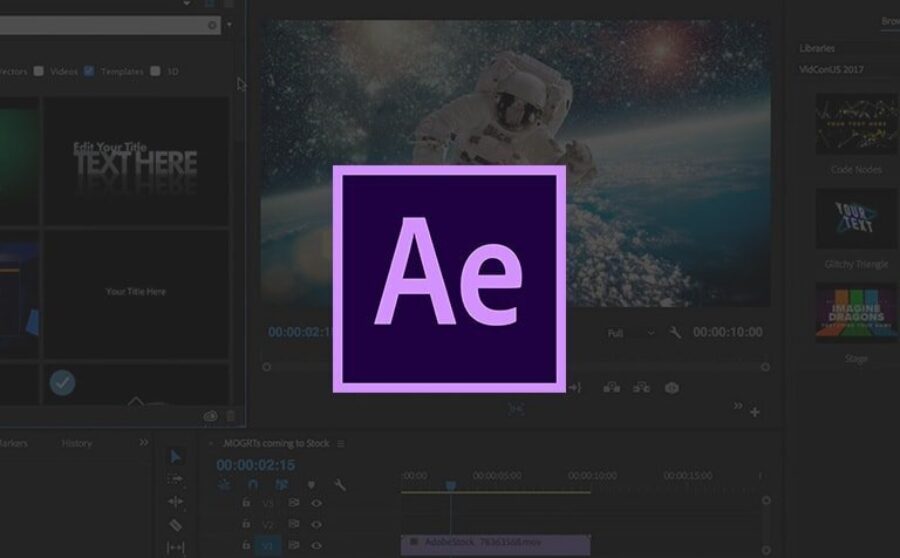Expand up-chevron at bottom of templates panel
Screen dimensions: 900x558
pyautogui.click(x=135, y=401)
